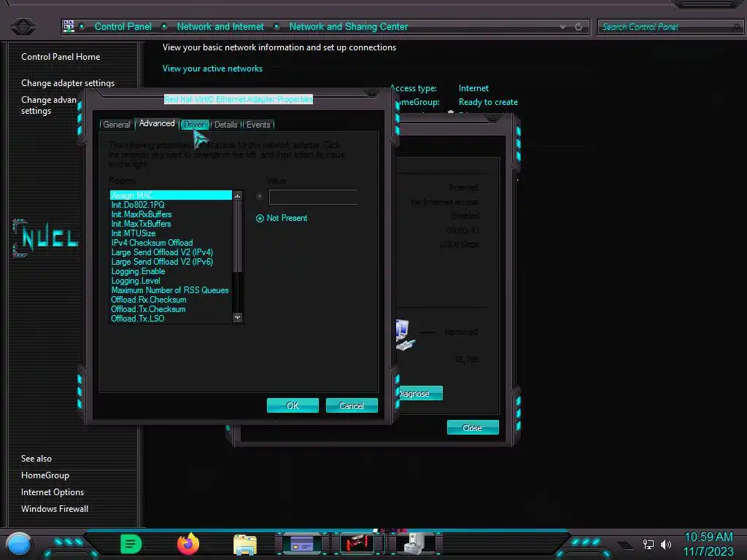
Task: Click the Network and Sharing Center breadcrumb
Action: 348,27
